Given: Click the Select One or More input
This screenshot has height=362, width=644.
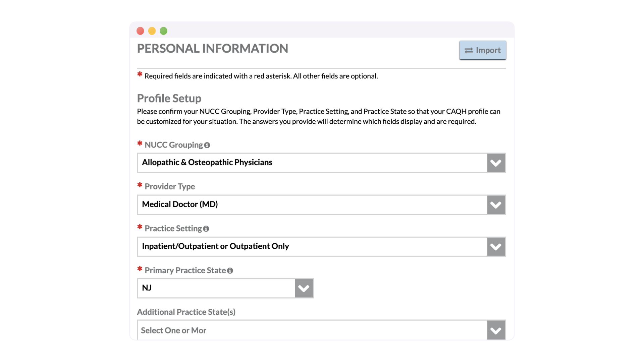Looking at the screenshot, I should coord(312,330).
